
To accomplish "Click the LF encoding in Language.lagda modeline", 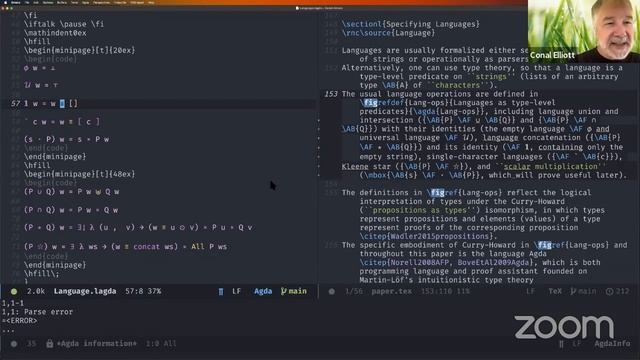I will coord(236,291).
